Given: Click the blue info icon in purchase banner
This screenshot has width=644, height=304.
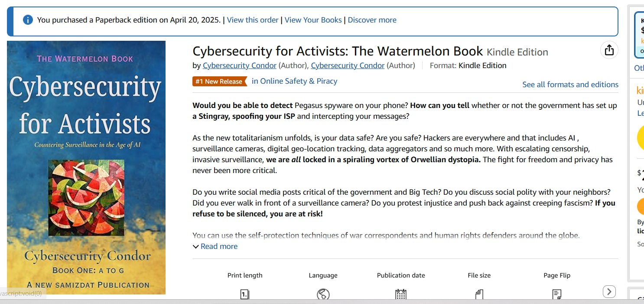Looking at the screenshot, I should point(28,20).
